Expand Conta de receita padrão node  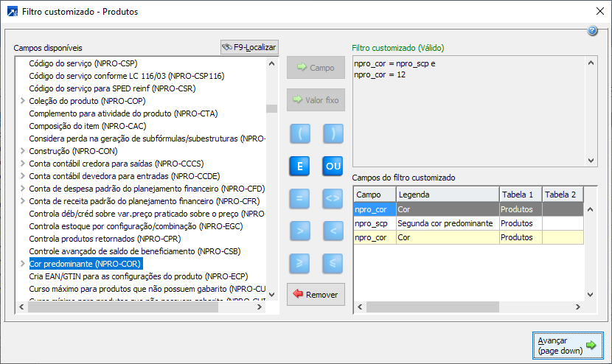coord(23,201)
